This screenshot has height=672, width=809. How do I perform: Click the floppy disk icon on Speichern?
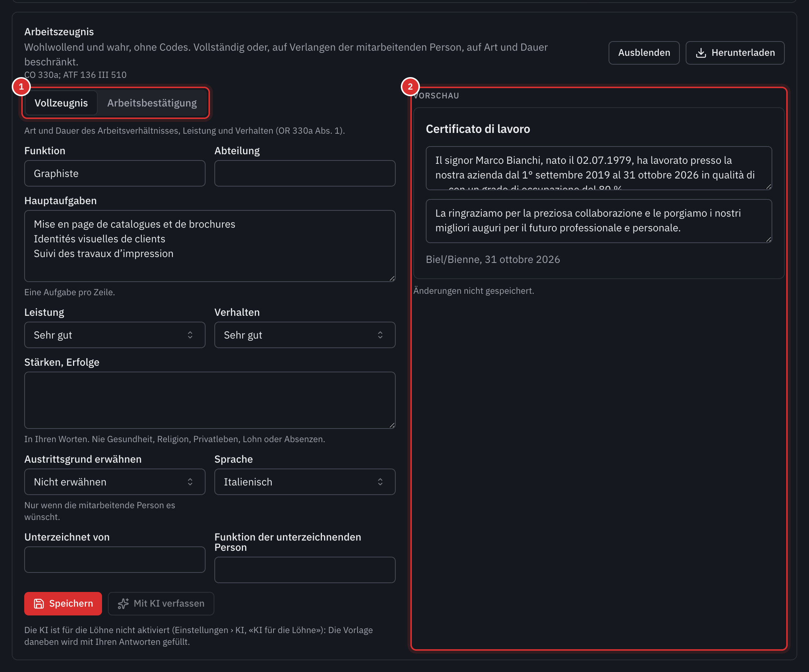click(x=39, y=603)
